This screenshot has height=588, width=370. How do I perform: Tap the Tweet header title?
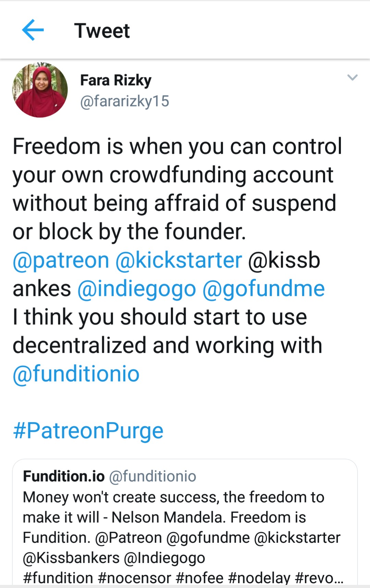[x=102, y=31]
